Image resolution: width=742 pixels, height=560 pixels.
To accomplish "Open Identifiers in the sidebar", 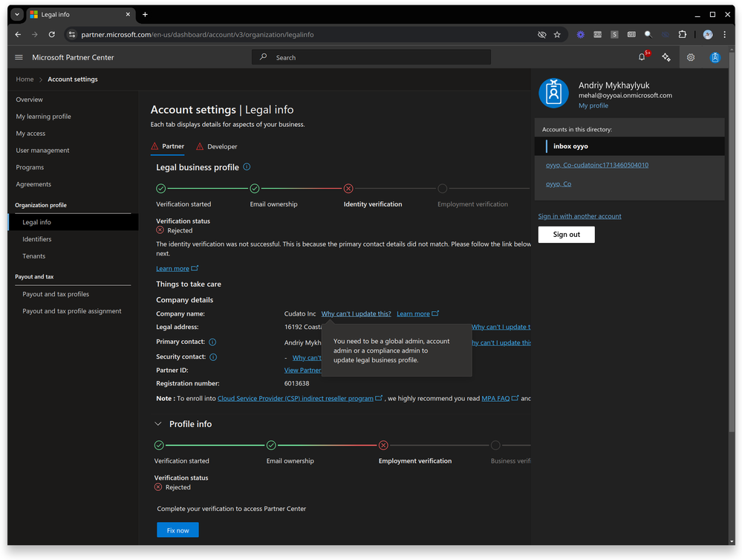I will 37,239.
